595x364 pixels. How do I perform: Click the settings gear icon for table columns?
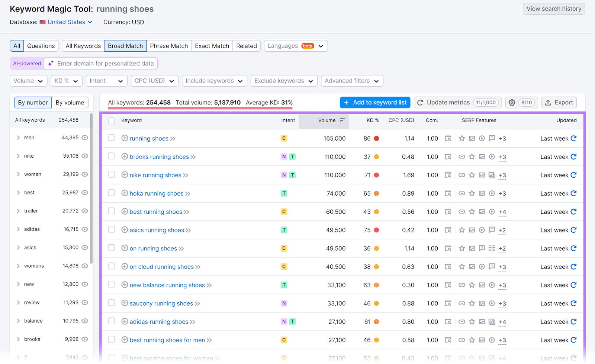pos(512,103)
